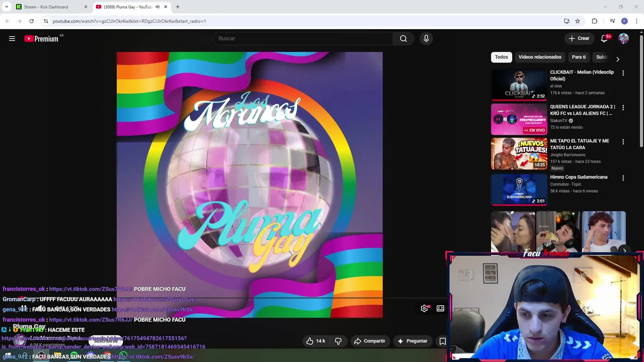Click the Jorgito Barrionuevo channel name
Viewport: 644px width, 362px height.
click(568, 155)
